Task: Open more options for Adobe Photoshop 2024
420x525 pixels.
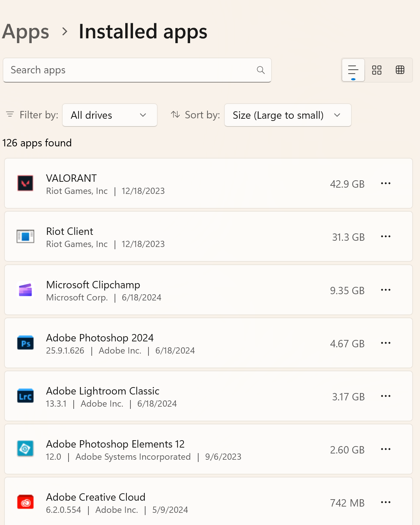Action: (386, 343)
